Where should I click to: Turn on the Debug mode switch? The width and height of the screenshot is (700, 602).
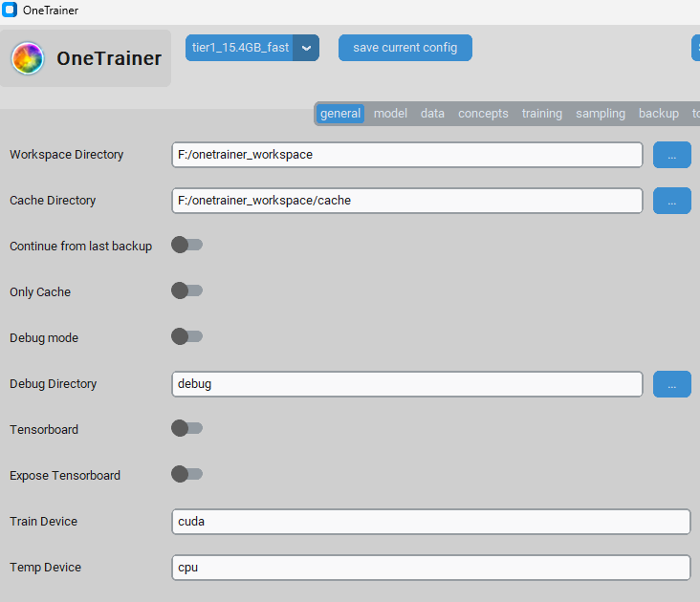pos(187,336)
